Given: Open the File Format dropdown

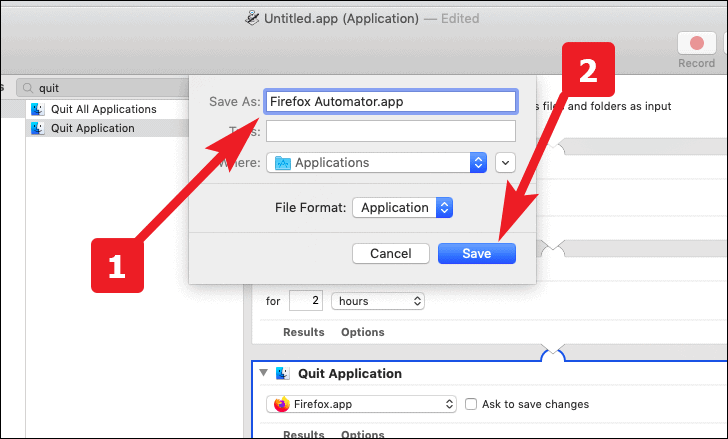Looking at the screenshot, I should tap(402, 207).
